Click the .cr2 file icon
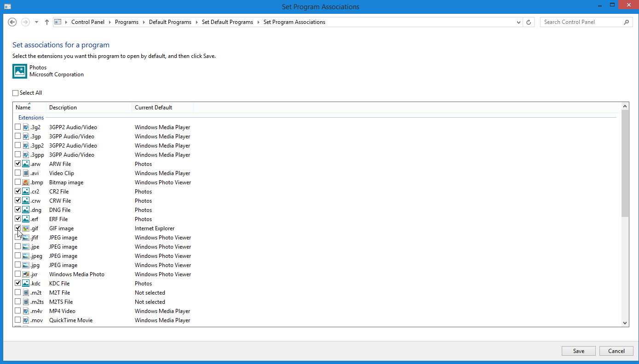The width and height of the screenshot is (639, 364). point(26,192)
